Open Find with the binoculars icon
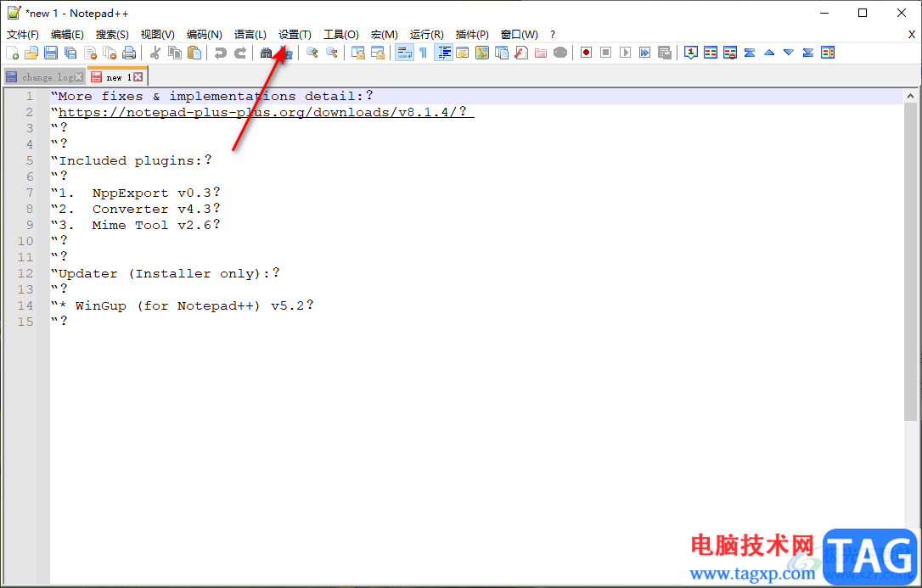922x588 pixels. [266, 53]
